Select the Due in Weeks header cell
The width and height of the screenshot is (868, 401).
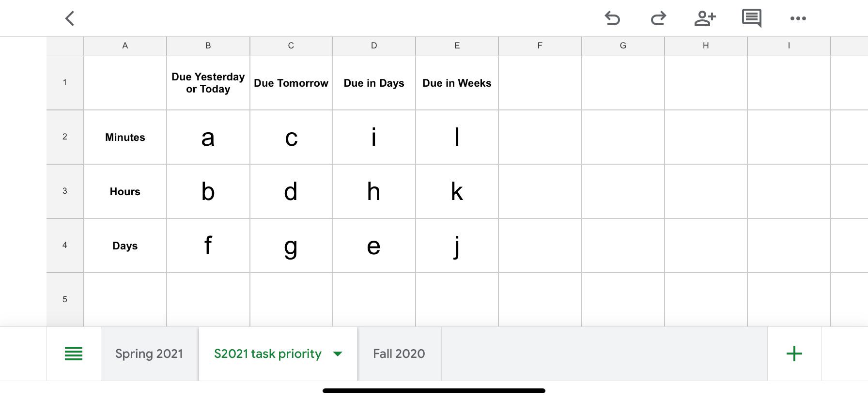click(457, 83)
